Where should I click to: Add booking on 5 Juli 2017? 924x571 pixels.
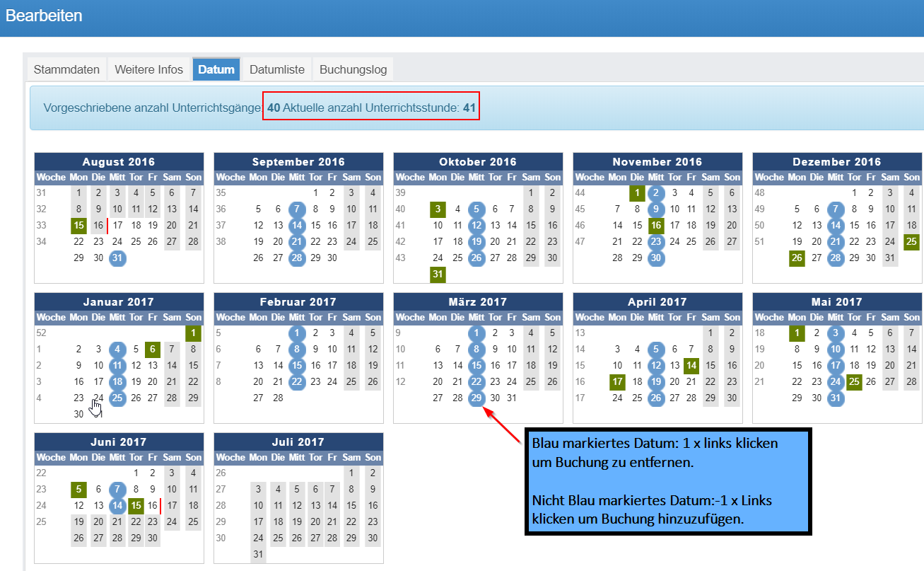tap(297, 489)
